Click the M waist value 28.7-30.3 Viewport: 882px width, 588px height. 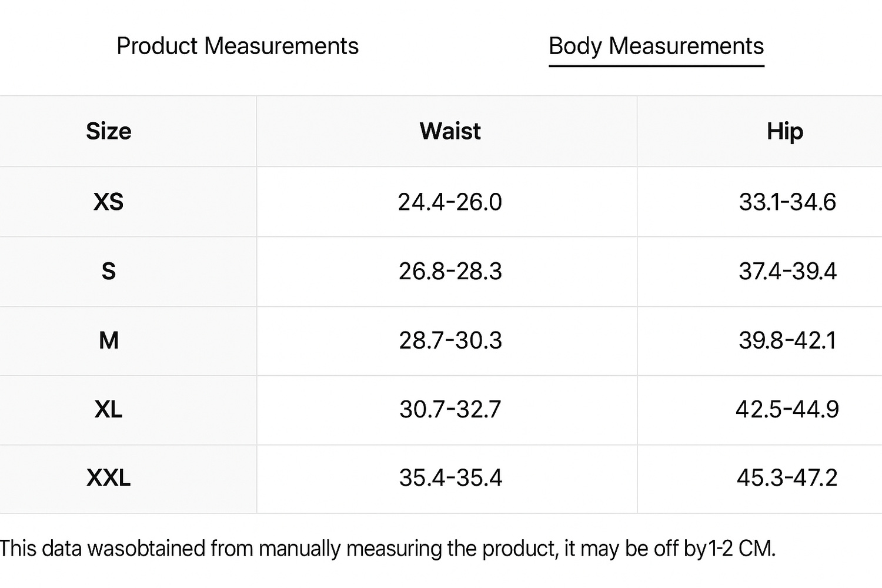point(450,340)
